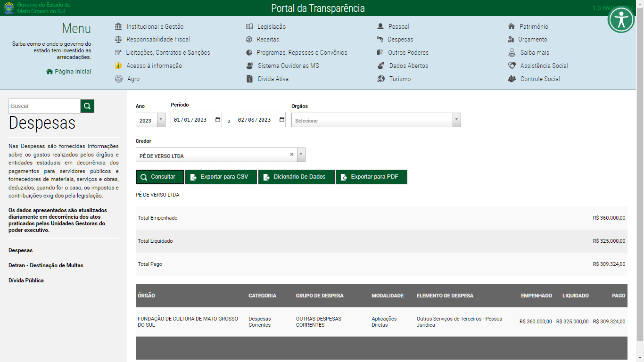
Task: Open the Orçamento menu item
Action: pos(533,40)
